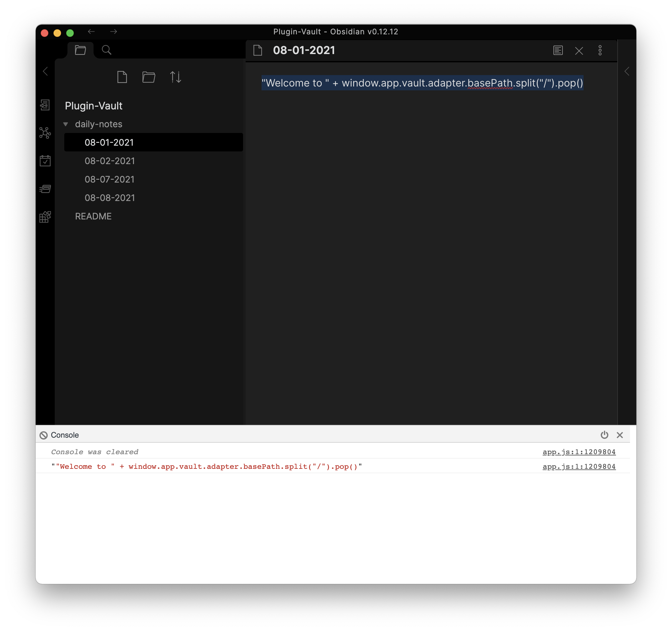Image resolution: width=672 pixels, height=631 pixels.
Task: Collapse the daily-notes folder
Action: tap(66, 124)
